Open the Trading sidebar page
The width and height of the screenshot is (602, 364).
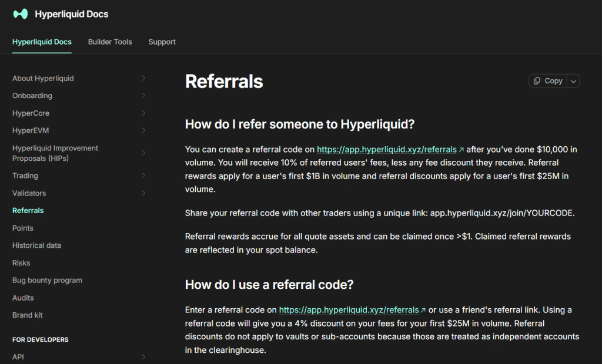pos(25,176)
